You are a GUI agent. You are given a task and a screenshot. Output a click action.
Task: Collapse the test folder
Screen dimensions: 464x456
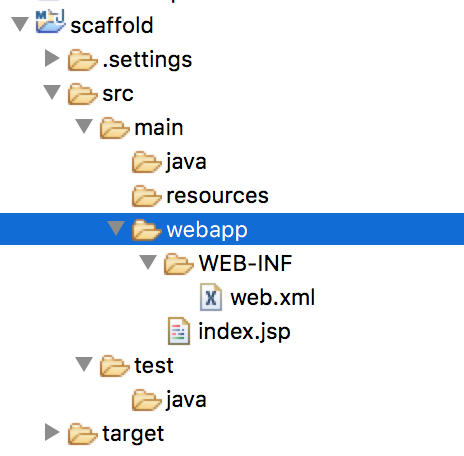click(x=84, y=364)
